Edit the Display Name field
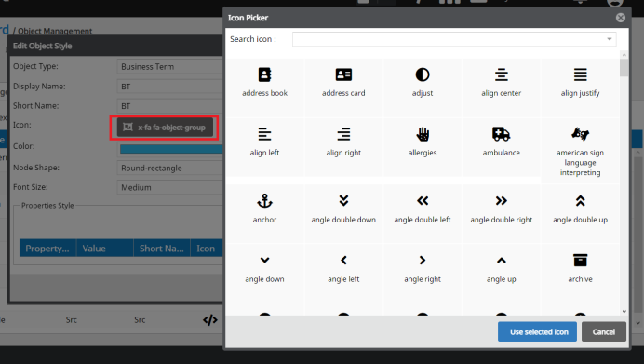The width and height of the screenshot is (644, 364). click(x=169, y=87)
